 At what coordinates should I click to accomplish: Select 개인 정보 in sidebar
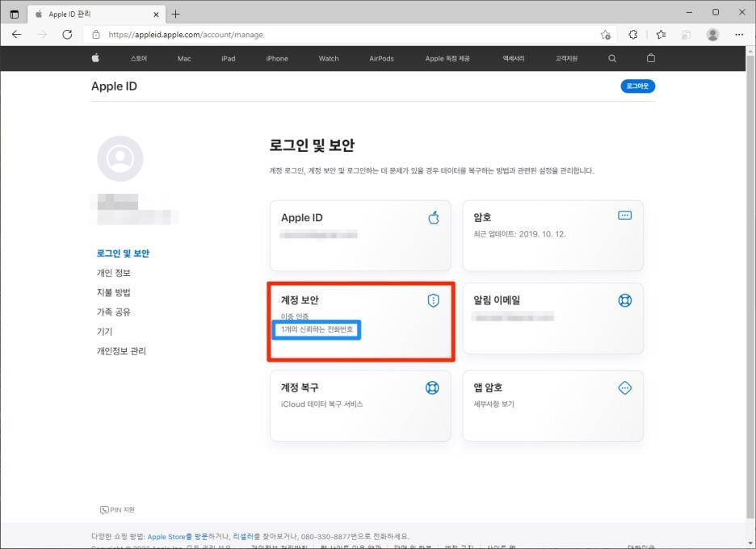(x=113, y=273)
